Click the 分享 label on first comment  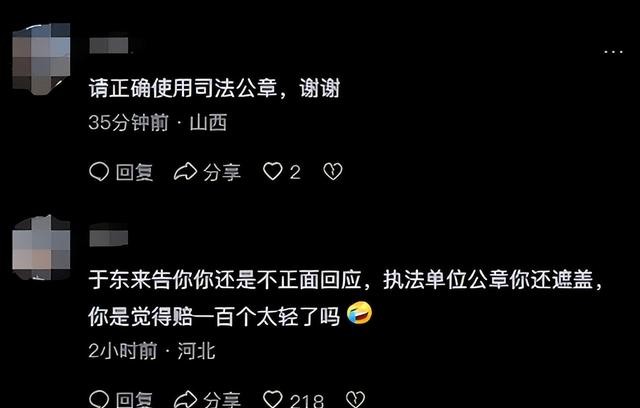[222, 172]
